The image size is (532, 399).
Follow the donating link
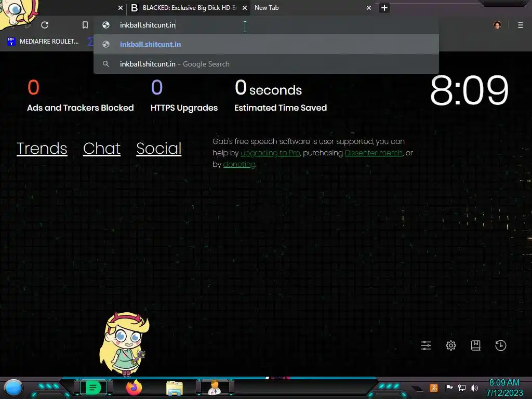coord(239,165)
